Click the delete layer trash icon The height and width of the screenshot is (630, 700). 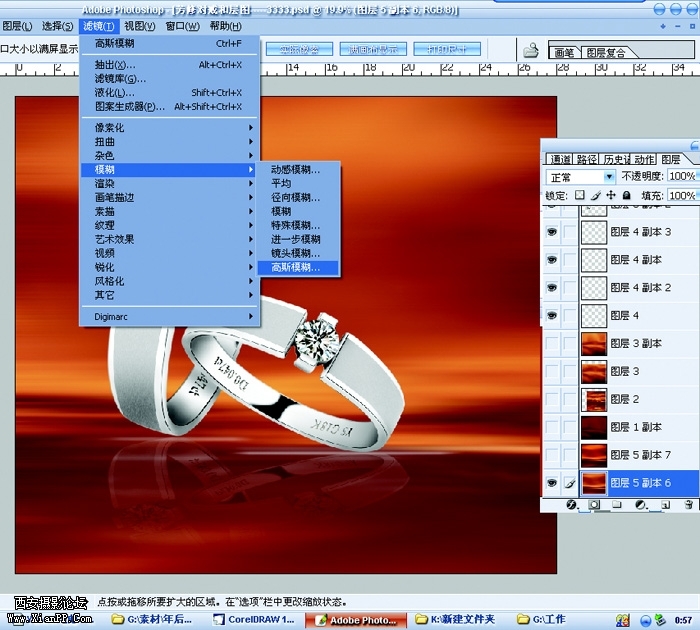tap(688, 506)
